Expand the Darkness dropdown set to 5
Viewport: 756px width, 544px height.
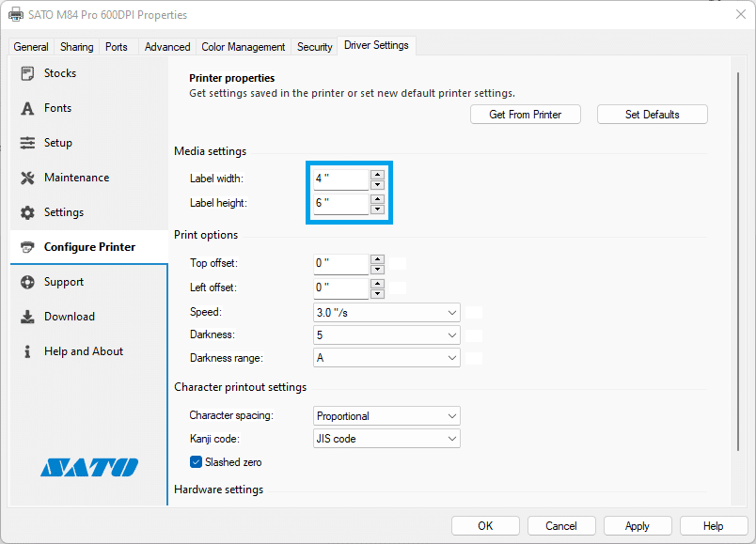click(386, 334)
